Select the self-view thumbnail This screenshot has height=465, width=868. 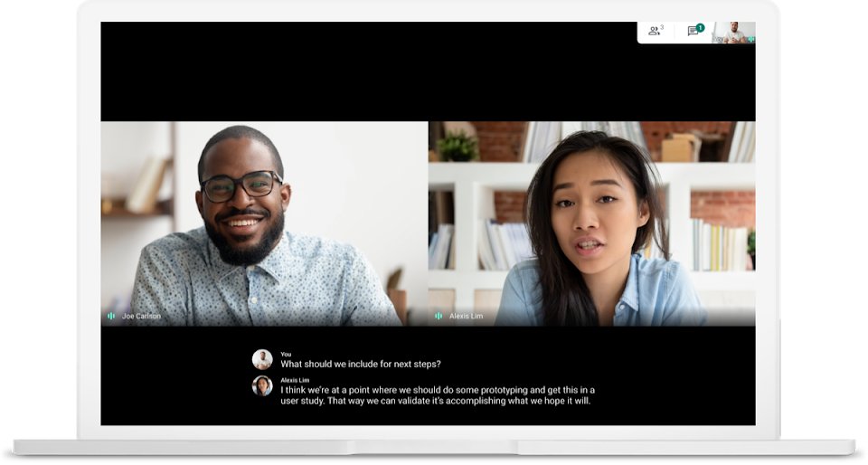tap(733, 33)
